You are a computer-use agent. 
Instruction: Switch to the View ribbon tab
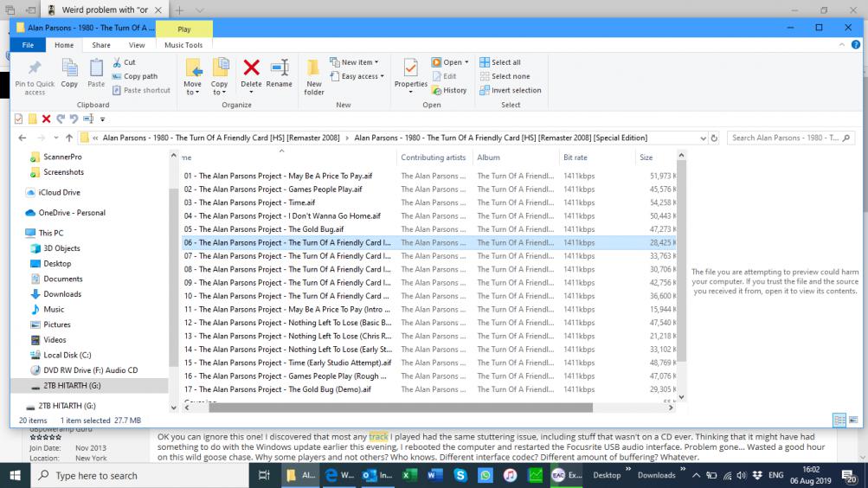137,45
